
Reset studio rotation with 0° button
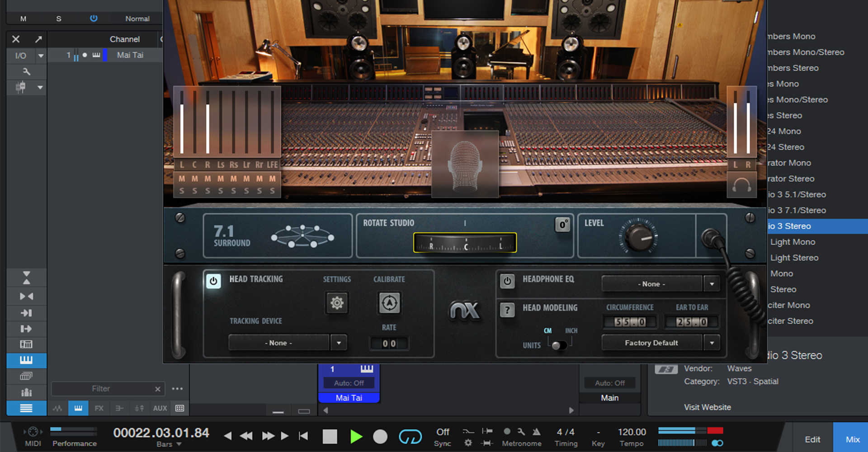pos(562,225)
